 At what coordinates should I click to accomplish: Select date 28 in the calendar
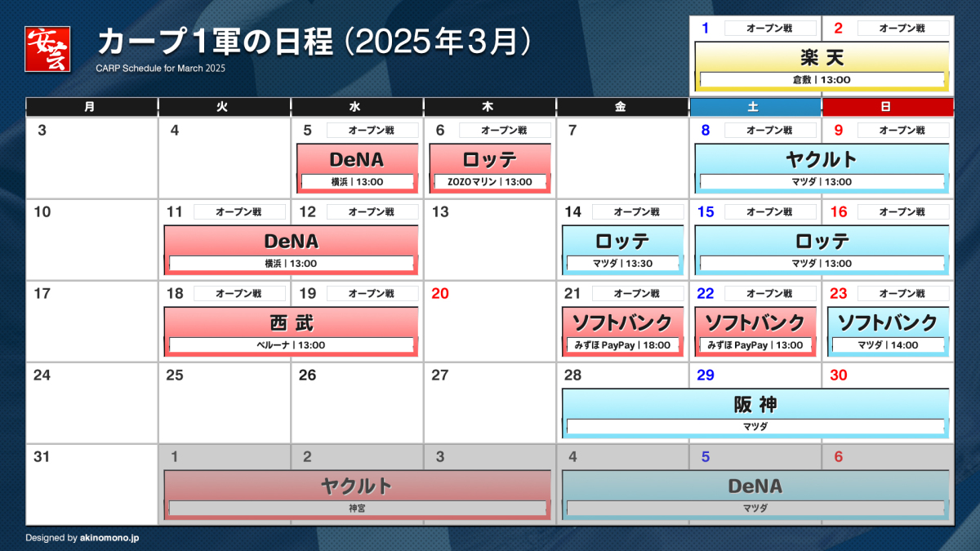pyautogui.click(x=572, y=375)
